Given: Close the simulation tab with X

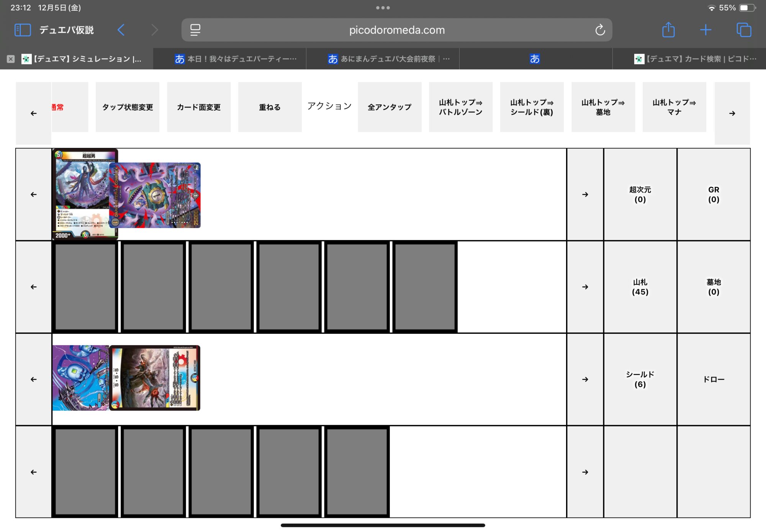Looking at the screenshot, I should [11, 59].
